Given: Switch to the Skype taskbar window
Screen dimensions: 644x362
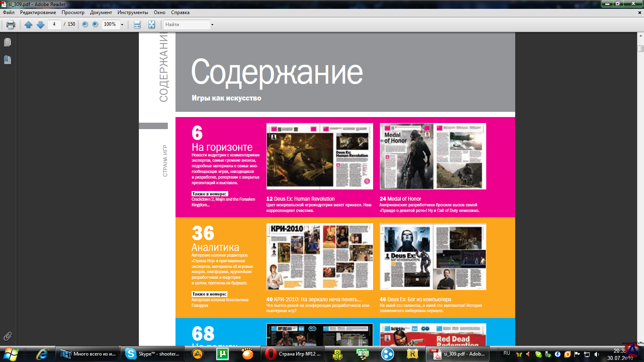Looking at the screenshot, I should tap(152, 354).
